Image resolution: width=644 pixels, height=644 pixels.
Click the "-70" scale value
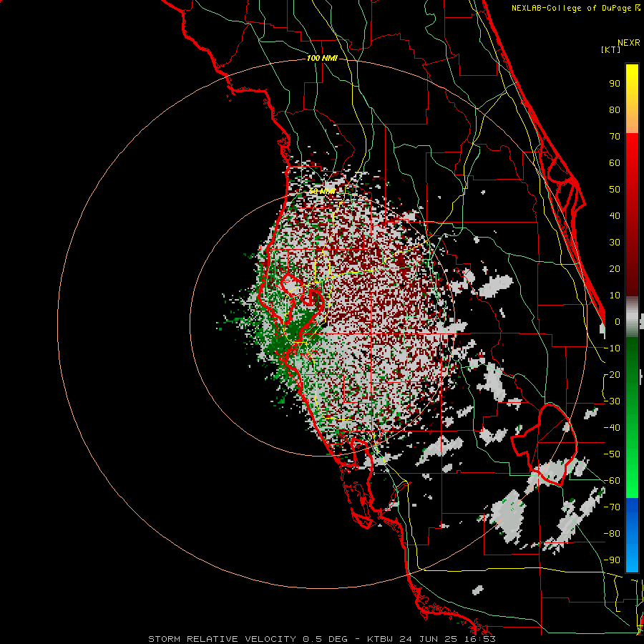(x=612, y=507)
